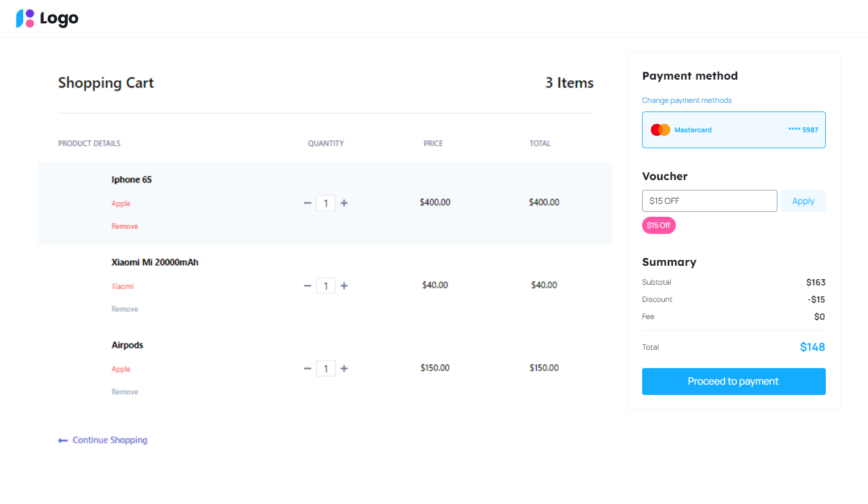868x504 pixels.
Task: Open Xiaomi brand link
Action: point(122,286)
